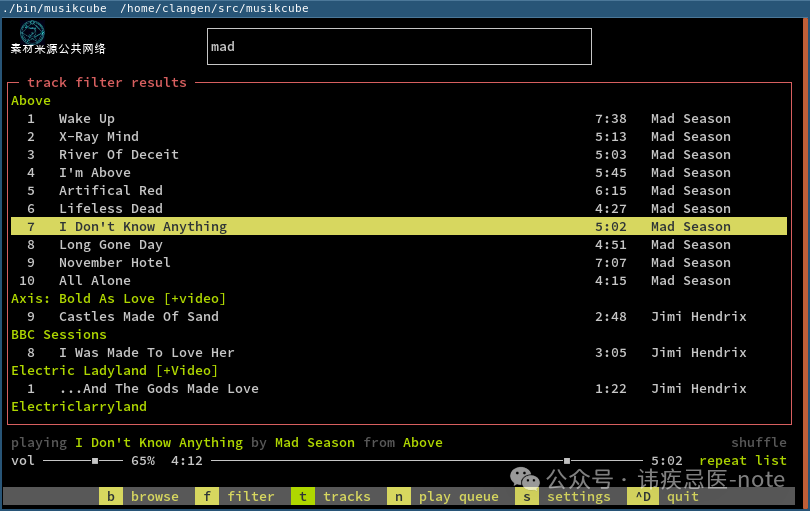Click the ^D quit shortcut
Image resolution: width=810 pixels, height=511 pixels.
click(x=663, y=497)
